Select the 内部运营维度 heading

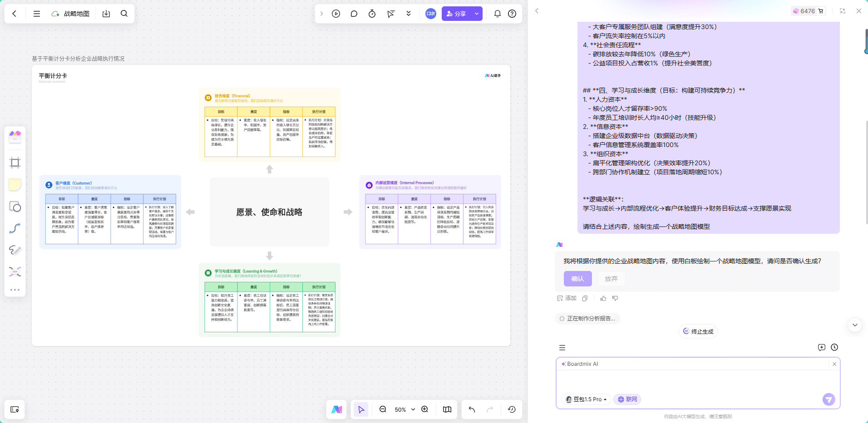[x=404, y=183]
